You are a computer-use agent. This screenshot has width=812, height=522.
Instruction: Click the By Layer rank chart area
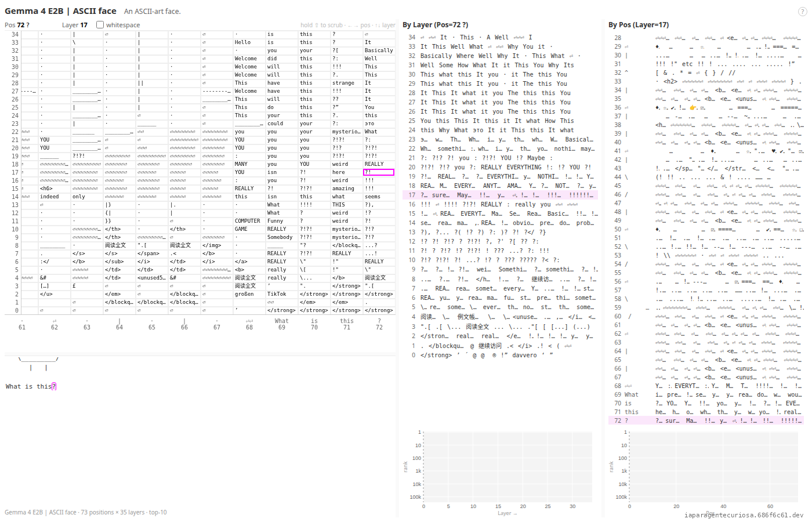click(x=507, y=466)
